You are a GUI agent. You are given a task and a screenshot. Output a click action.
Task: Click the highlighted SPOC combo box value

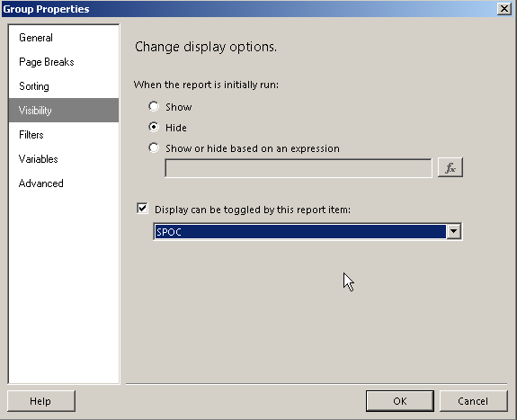[x=300, y=232]
